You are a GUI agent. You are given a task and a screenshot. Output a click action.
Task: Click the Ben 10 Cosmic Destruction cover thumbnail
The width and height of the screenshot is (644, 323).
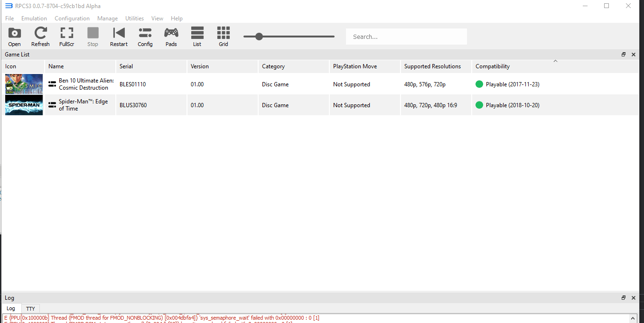[x=24, y=84]
